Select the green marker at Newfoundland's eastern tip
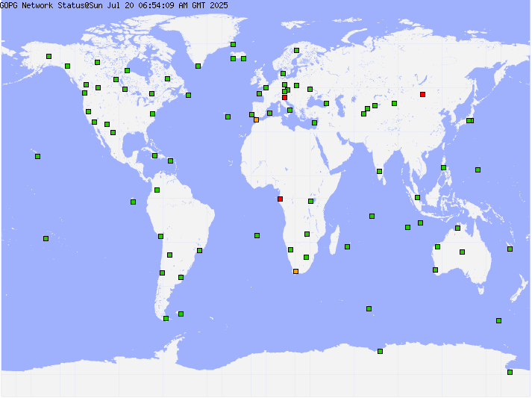532x398 pixels. [189, 96]
